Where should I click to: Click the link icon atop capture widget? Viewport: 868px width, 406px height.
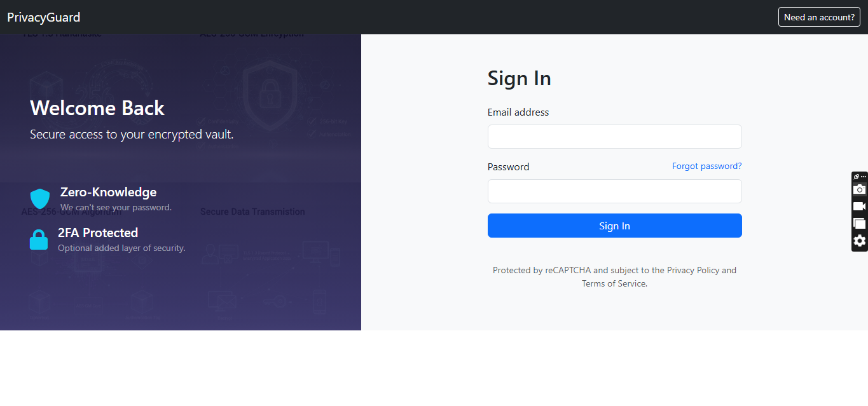click(x=856, y=177)
